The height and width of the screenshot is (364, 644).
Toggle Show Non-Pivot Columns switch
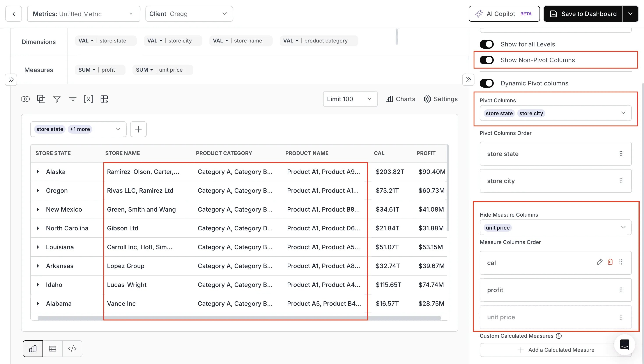pyautogui.click(x=487, y=60)
